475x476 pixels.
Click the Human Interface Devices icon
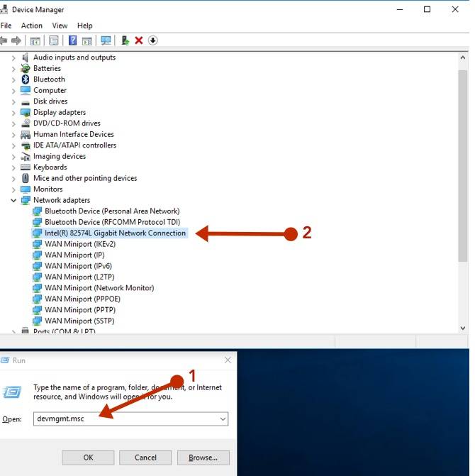[x=26, y=134]
